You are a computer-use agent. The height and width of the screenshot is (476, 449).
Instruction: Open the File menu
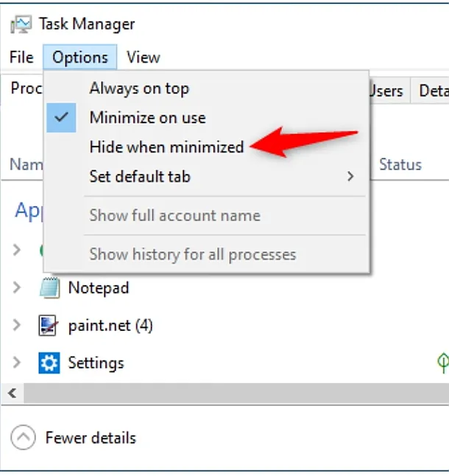[x=21, y=57]
